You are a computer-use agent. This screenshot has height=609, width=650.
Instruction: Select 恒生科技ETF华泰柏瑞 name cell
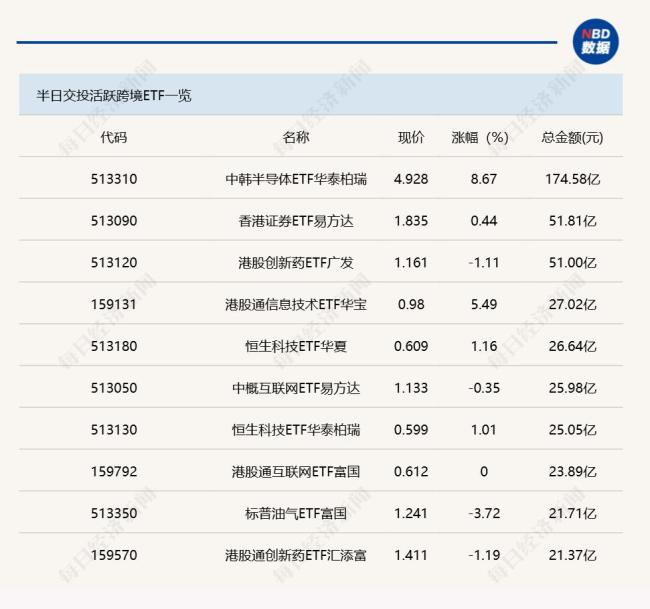[x=296, y=430]
